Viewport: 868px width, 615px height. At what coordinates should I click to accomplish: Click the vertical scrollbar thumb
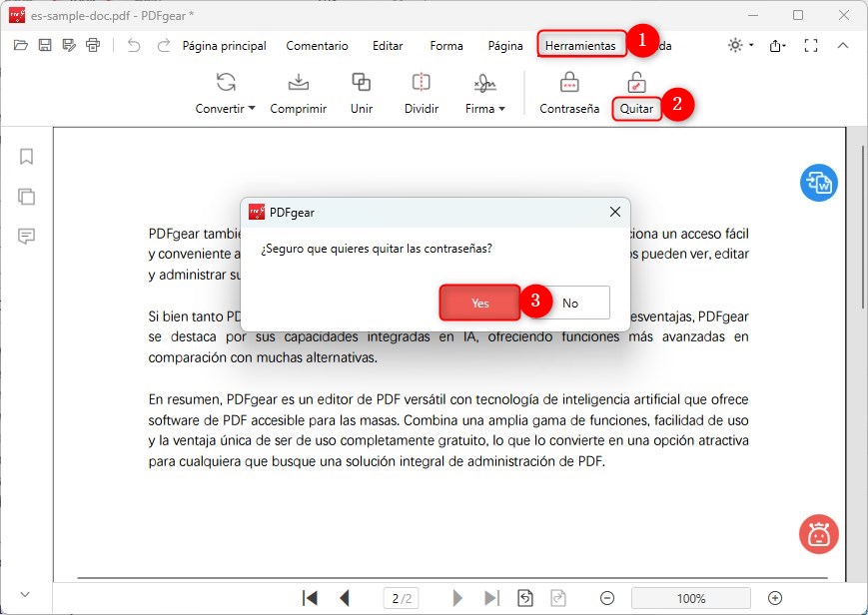coord(863,227)
